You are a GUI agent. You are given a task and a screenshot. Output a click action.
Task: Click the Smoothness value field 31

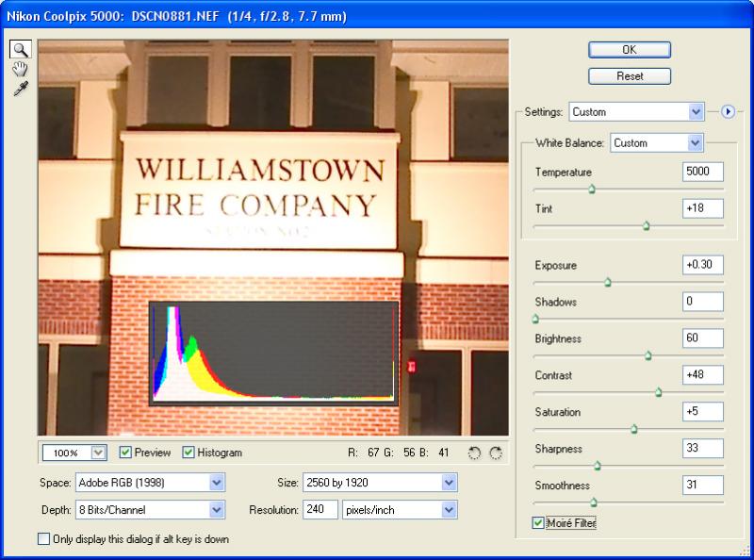[x=702, y=485]
